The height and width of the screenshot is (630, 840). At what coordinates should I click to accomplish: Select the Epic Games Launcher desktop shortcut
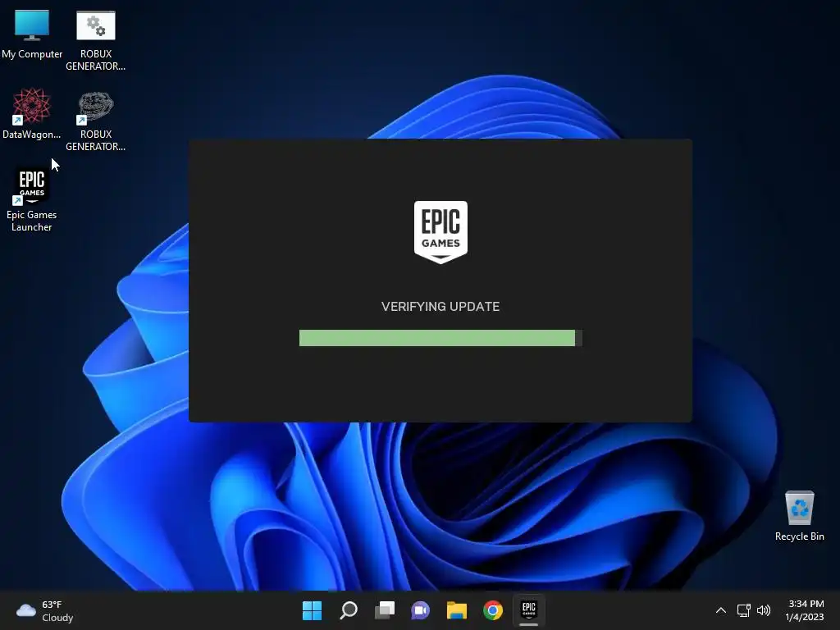click(32, 200)
